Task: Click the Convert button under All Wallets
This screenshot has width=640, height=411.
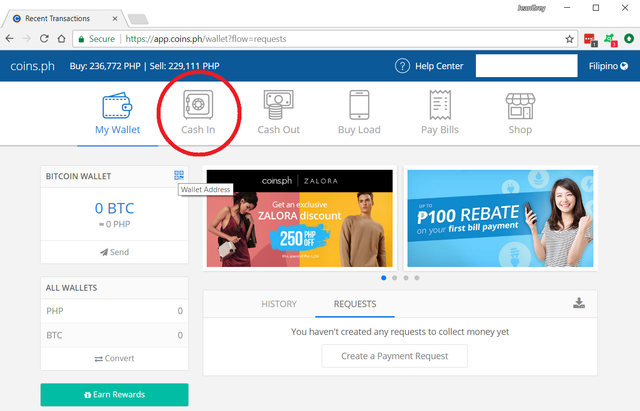Action: [x=114, y=358]
